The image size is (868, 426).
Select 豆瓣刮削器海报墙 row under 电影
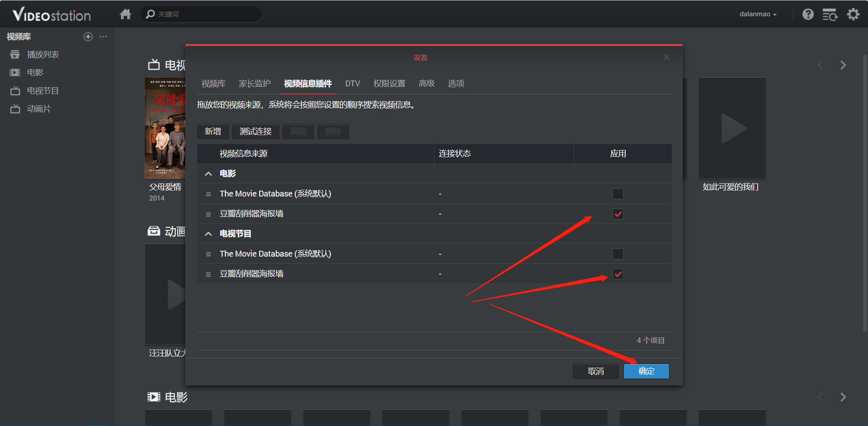[x=434, y=214]
